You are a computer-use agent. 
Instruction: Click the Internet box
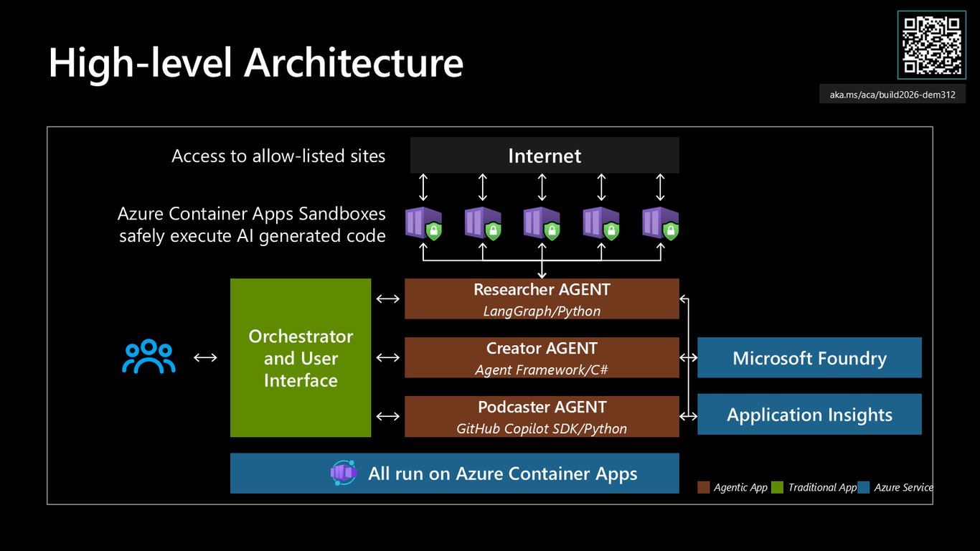pos(545,156)
